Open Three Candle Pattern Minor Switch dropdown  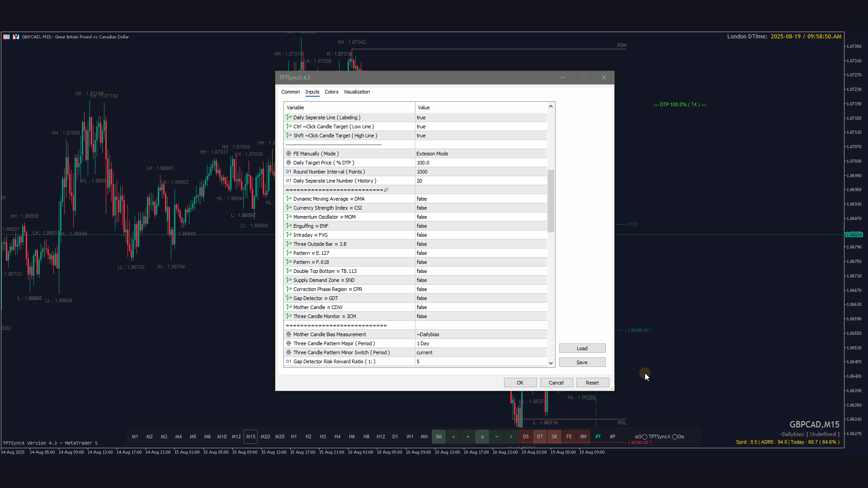click(481, 352)
